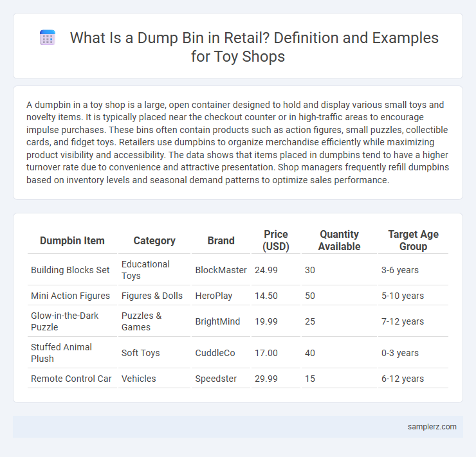Select the Educational Toys category cell
Viewport: 476px width, 457px height.
point(154,270)
